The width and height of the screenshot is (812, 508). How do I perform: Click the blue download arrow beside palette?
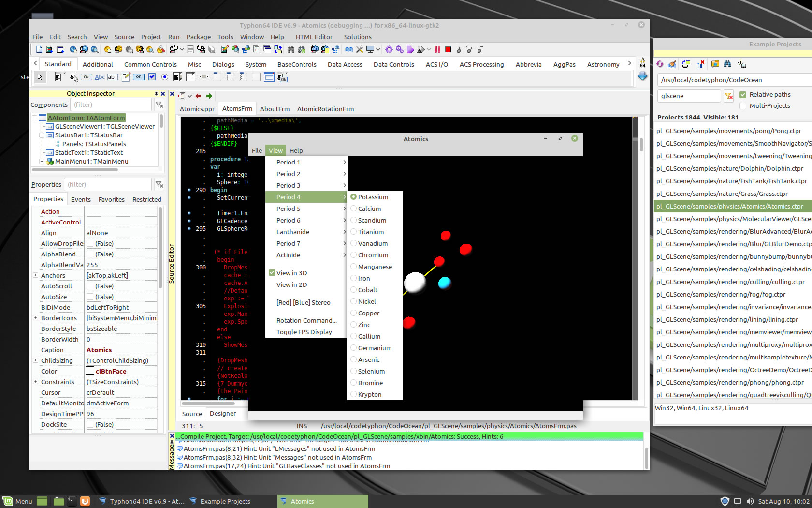pyautogui.click(x=642, y=76)
